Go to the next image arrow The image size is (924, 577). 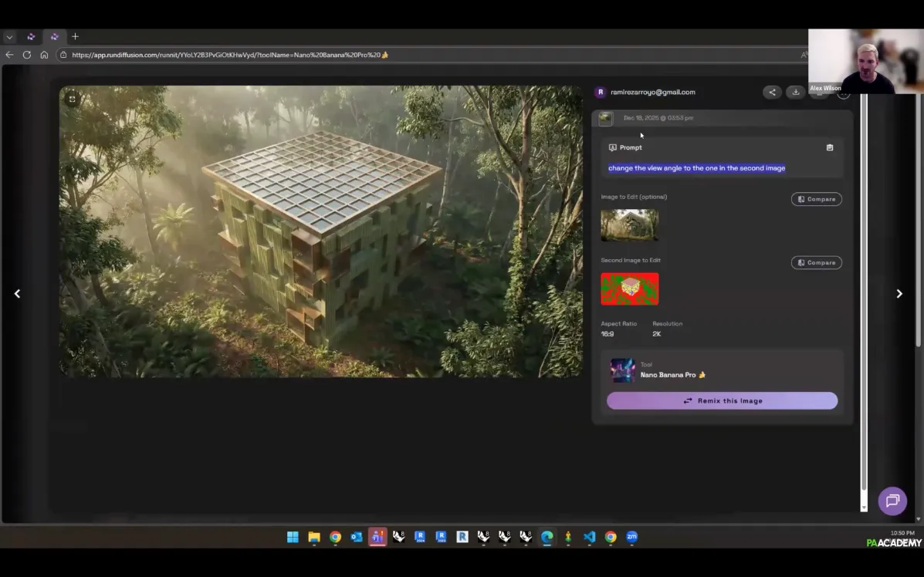(x=899, y=294)
